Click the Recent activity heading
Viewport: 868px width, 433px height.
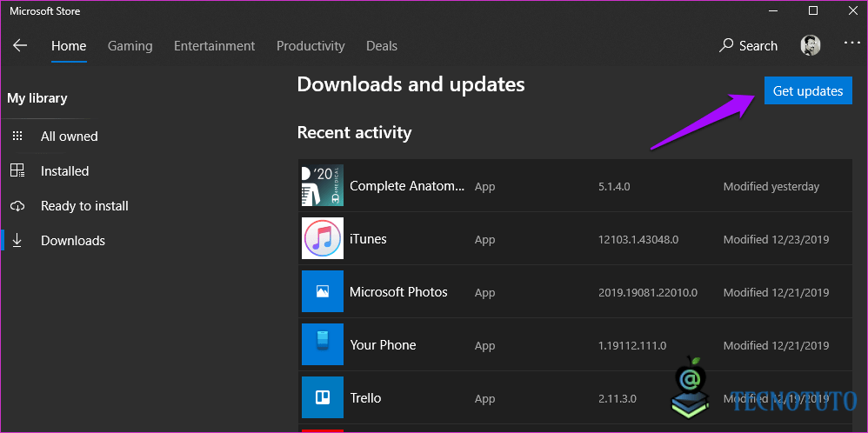tap(354, 133)
